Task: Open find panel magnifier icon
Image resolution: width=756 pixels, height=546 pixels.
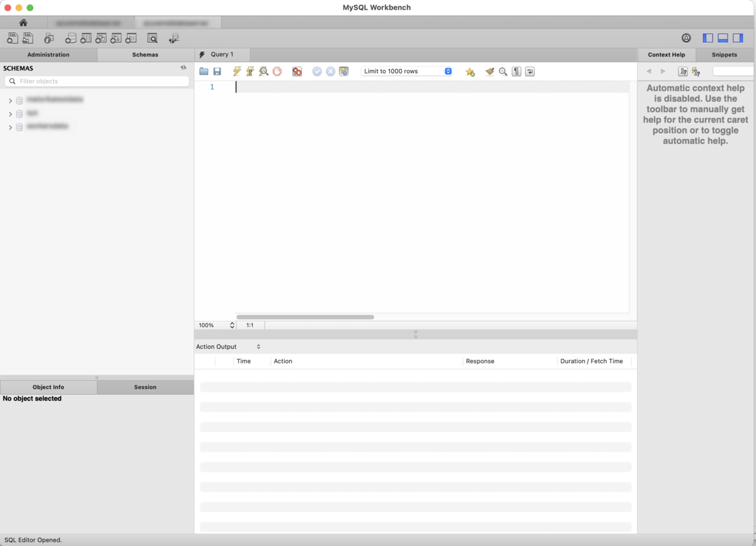Action: coord(503,72)
